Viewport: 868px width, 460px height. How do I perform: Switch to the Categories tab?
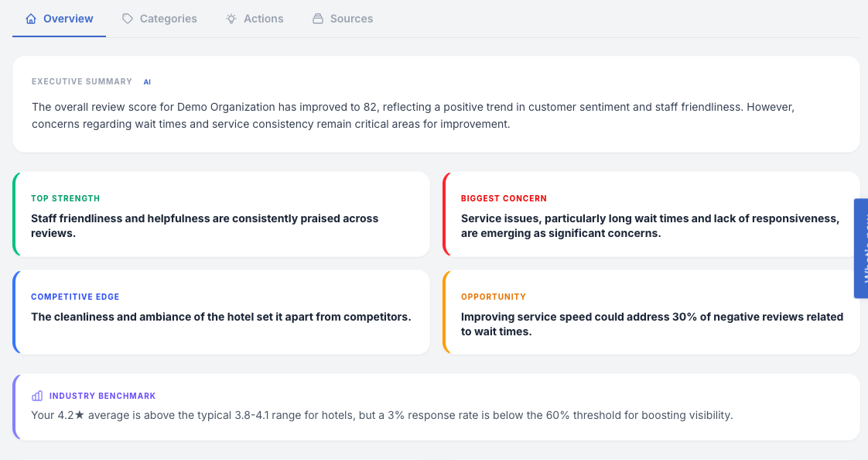(x=168, y=19)
